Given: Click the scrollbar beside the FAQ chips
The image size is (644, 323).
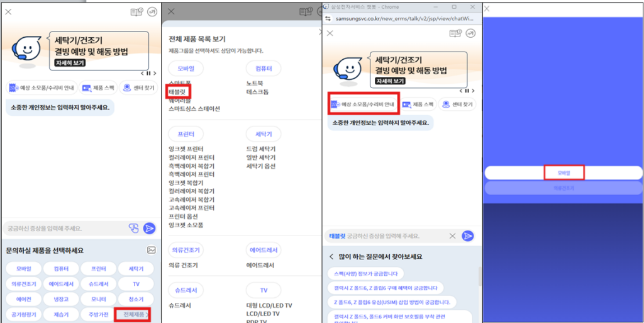Looking at the screenshot, I should (480, 276).
